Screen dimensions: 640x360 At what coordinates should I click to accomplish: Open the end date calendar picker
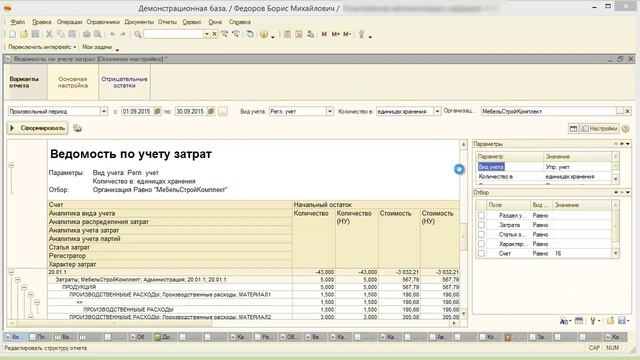pos(211,111)
